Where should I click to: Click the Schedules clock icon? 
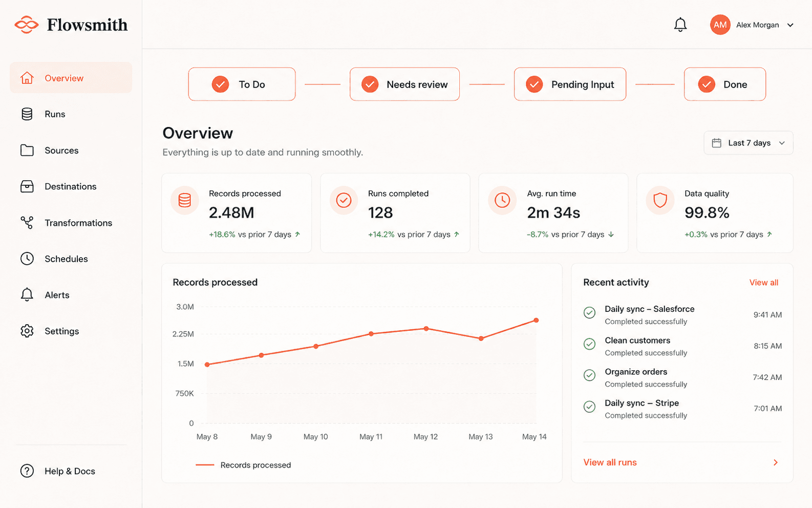coord(27,259)
